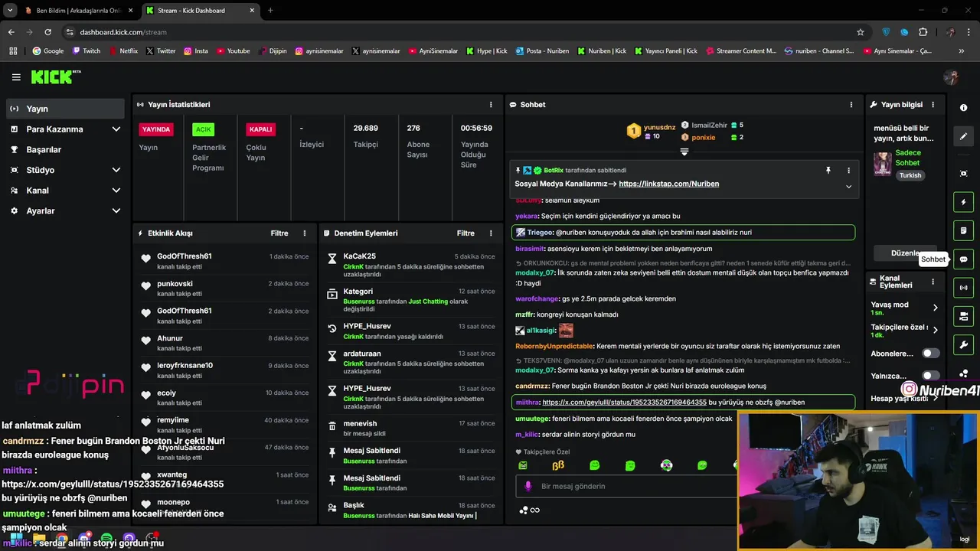Click the ardaturaan moderation entry

410,364
